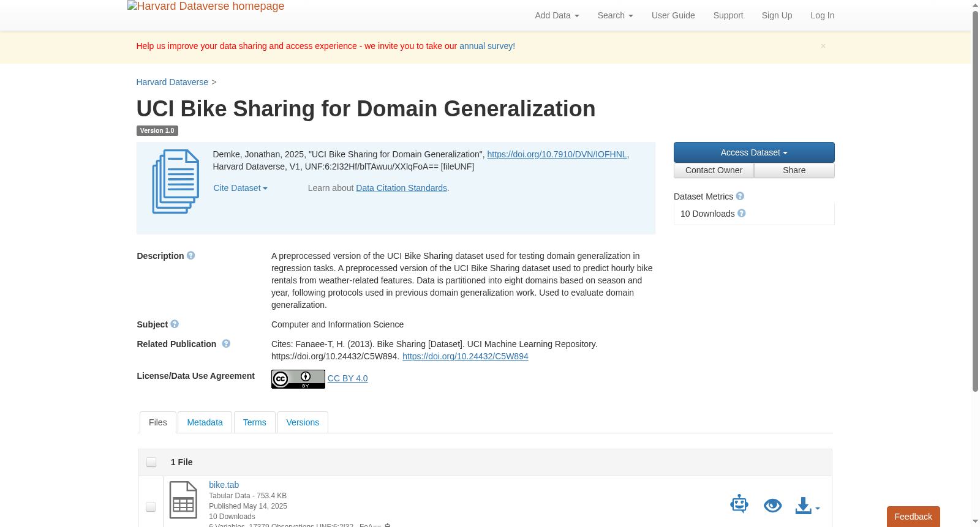Open the User Guide link
The width and height of the screenshot is (980, 527).
tap(673, 15)
